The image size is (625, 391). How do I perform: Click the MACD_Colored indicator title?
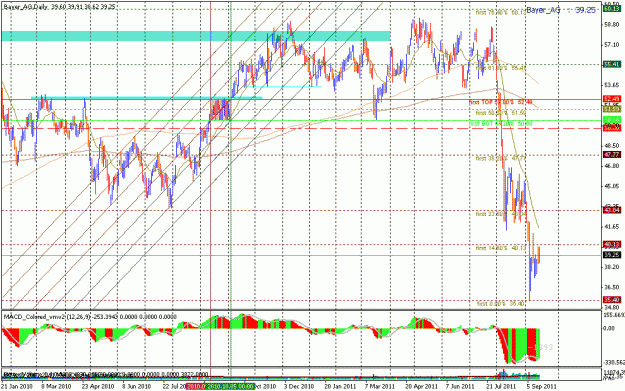coord(90,317)
